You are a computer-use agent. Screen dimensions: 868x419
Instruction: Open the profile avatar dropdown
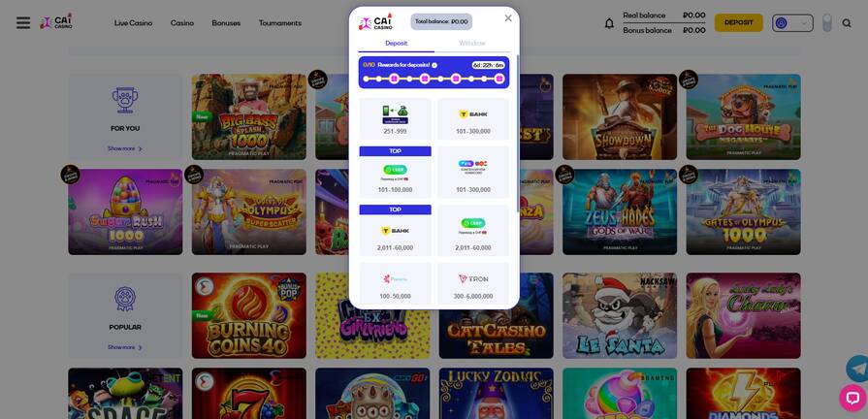click(x=792, y=23)
